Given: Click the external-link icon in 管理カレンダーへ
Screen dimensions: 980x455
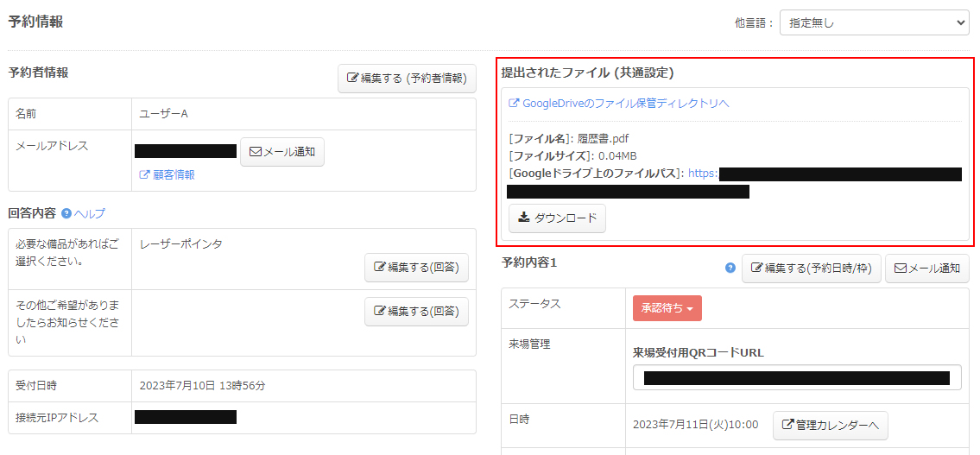Looking at the screenshot, I should pyautogui.click(x=787, y=425).
